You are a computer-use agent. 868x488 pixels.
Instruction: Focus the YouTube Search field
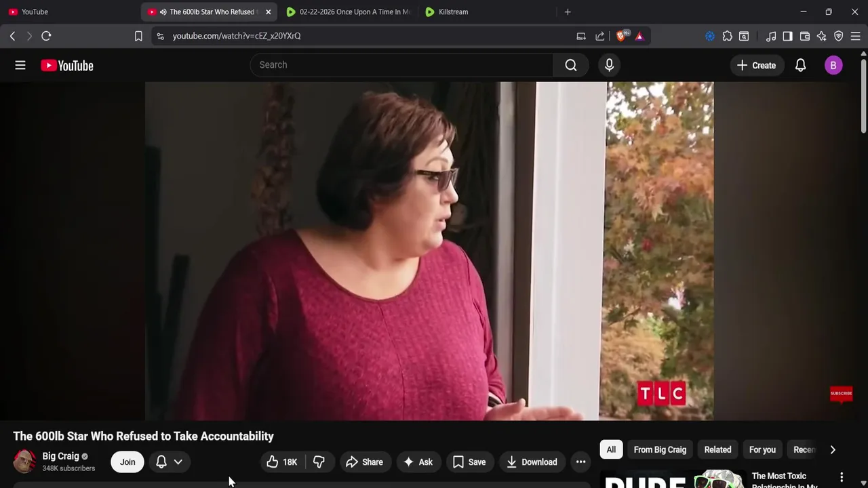tap(402, 65)
